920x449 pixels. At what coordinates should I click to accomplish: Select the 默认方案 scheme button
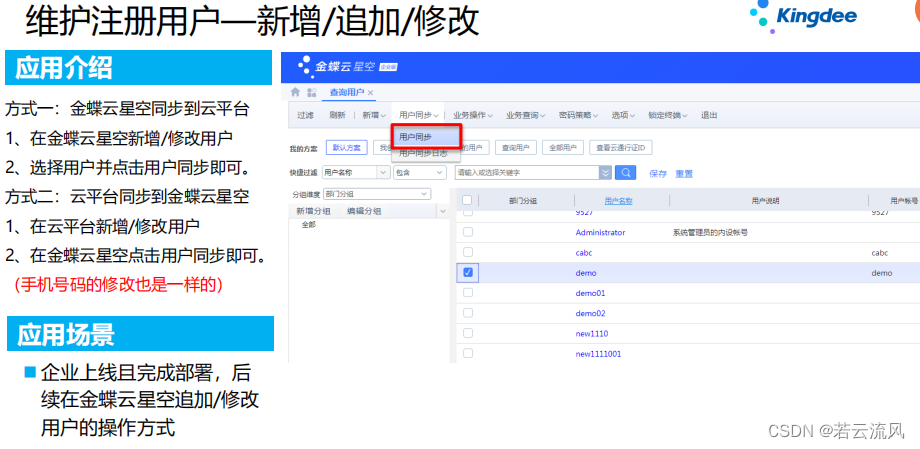[347, 148]
